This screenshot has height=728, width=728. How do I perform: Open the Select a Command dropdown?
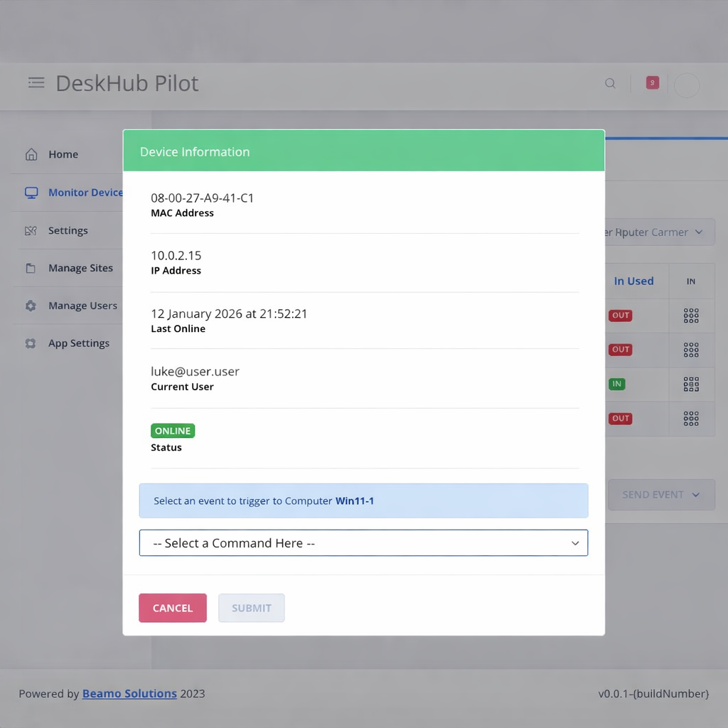(x=363, y=543)
